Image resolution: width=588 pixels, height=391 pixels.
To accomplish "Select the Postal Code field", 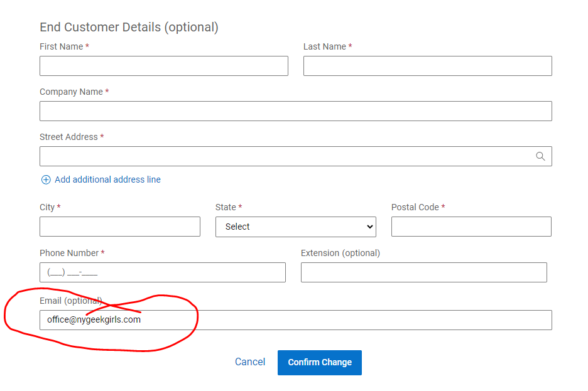I will tap(471, 227).
